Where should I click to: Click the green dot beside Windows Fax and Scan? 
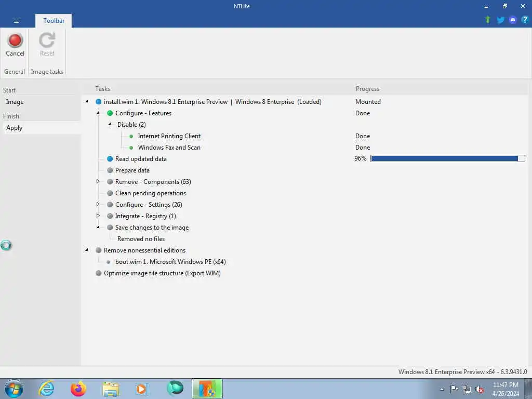[x=131, y=148]
